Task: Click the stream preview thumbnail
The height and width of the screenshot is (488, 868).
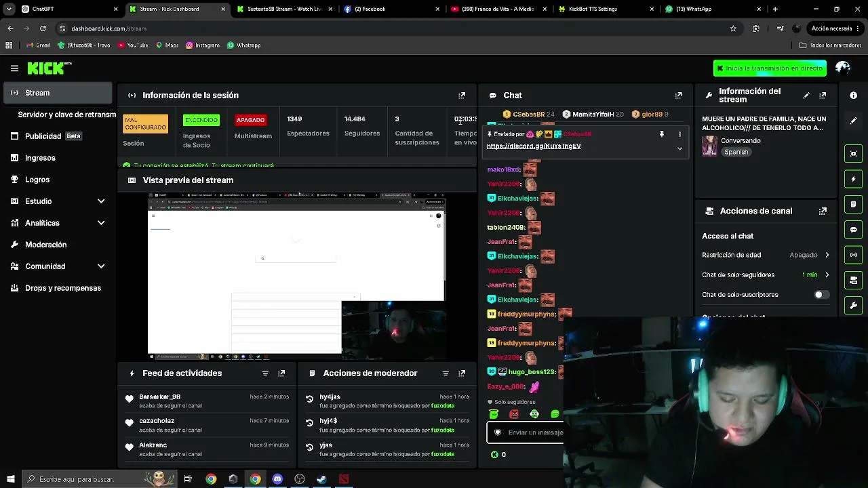Action: coord(297,276)
